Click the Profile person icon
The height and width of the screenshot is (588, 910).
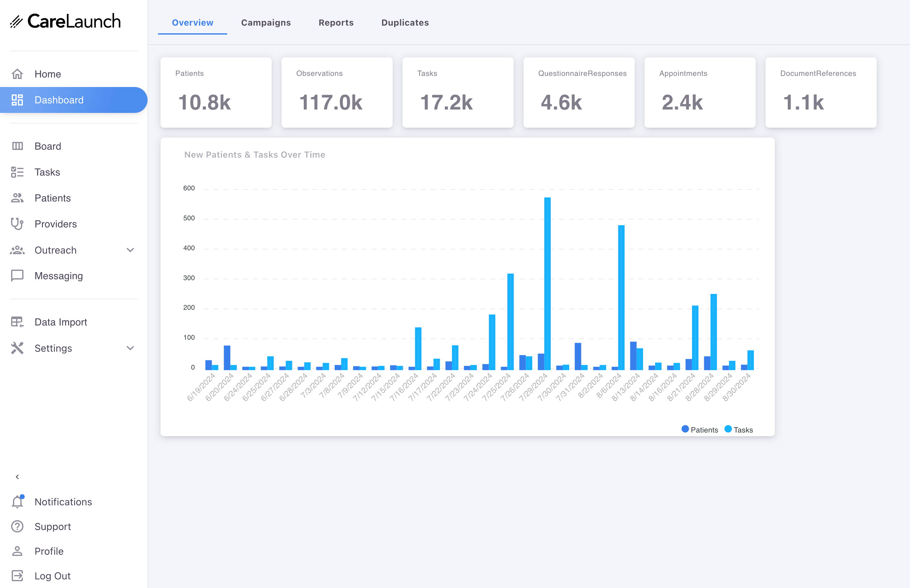(17, 551)
